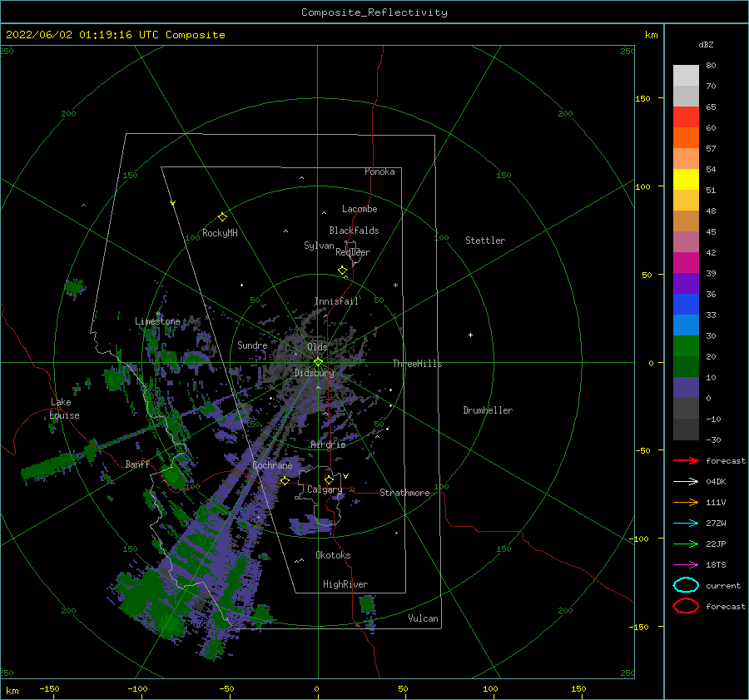
Task: Click the Lake Louise label
Action: click(64, 409)
